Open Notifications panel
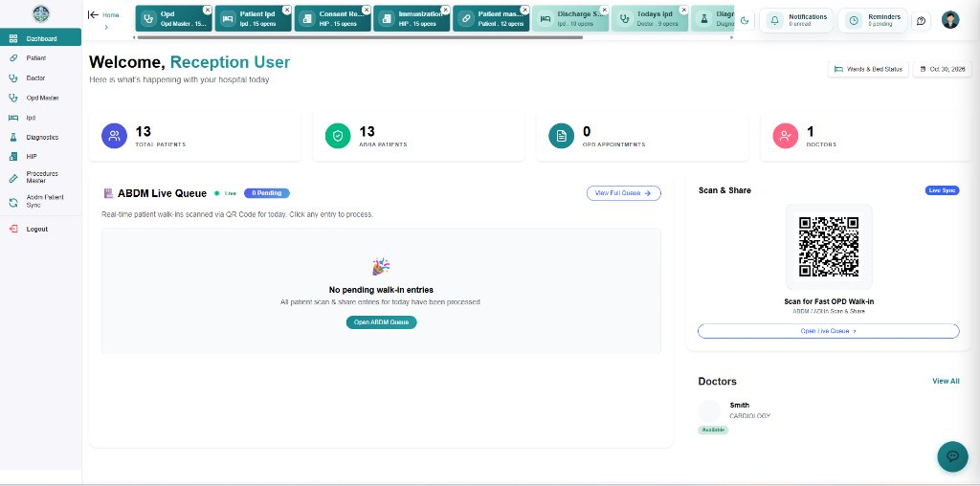 click(x=797, y=21)
